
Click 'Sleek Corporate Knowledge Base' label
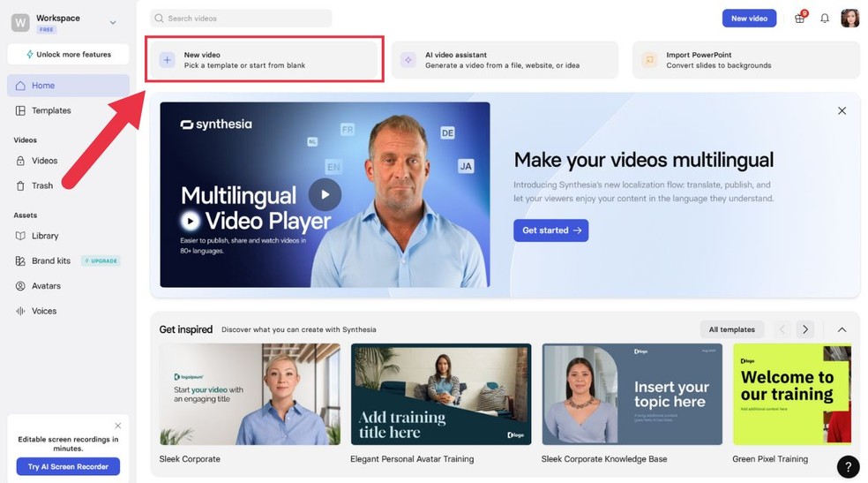coord(604,459)
